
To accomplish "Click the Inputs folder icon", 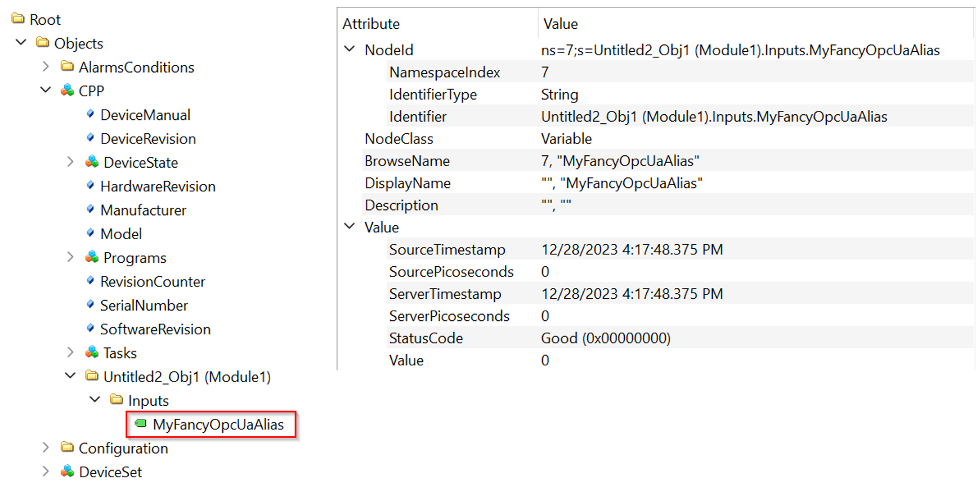I will (117, 399).
